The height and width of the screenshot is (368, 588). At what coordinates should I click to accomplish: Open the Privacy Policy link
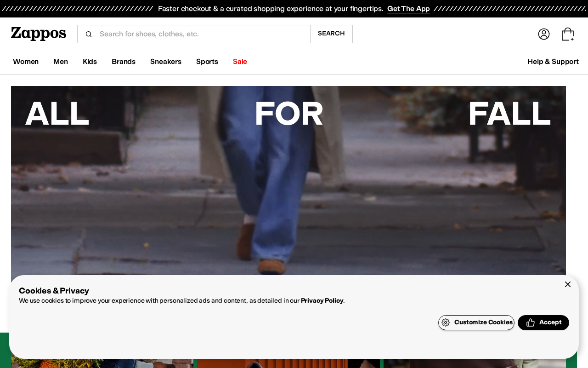[322, 301]
